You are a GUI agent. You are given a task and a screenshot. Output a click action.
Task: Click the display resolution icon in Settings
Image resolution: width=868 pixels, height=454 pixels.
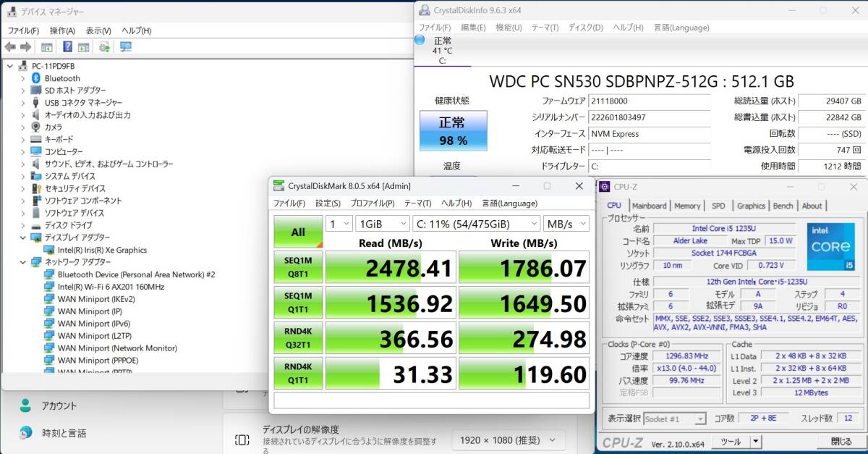click(242, 440)
